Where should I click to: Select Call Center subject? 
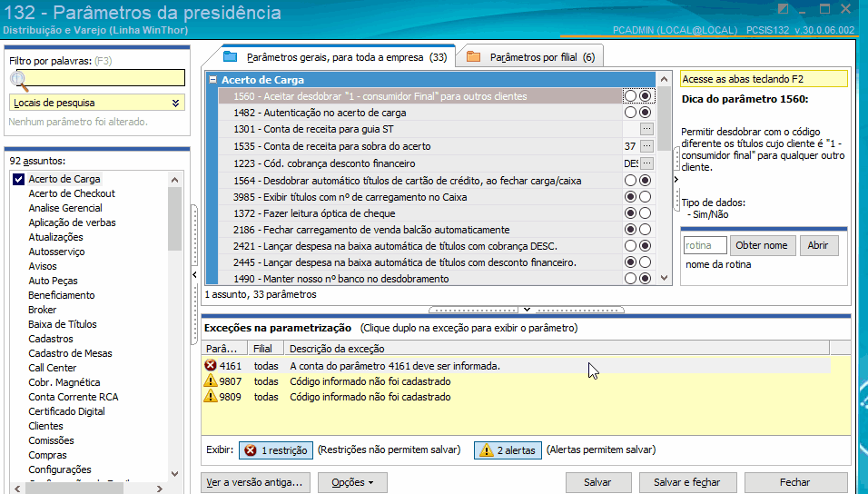click(x=53, y=368)
